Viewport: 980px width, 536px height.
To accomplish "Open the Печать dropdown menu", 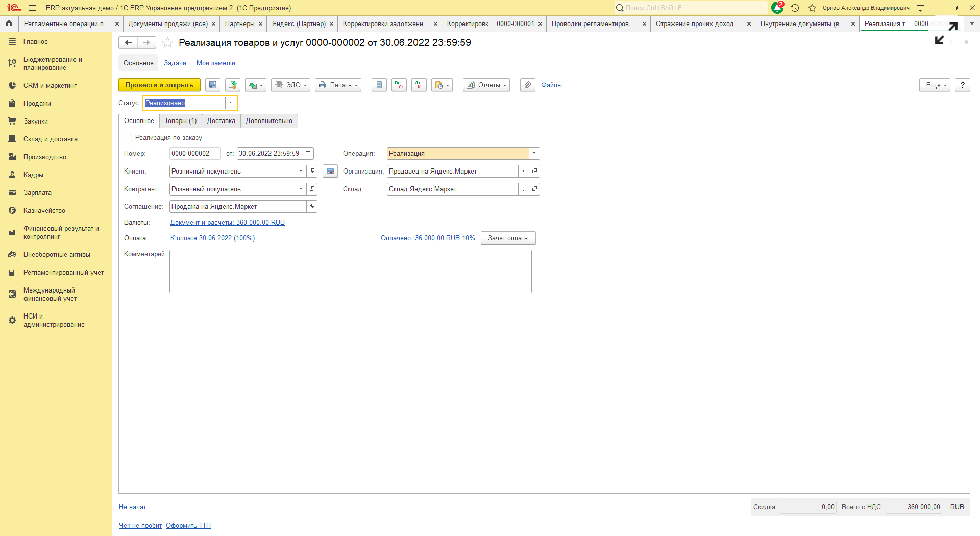I will (x=338, y=85).
